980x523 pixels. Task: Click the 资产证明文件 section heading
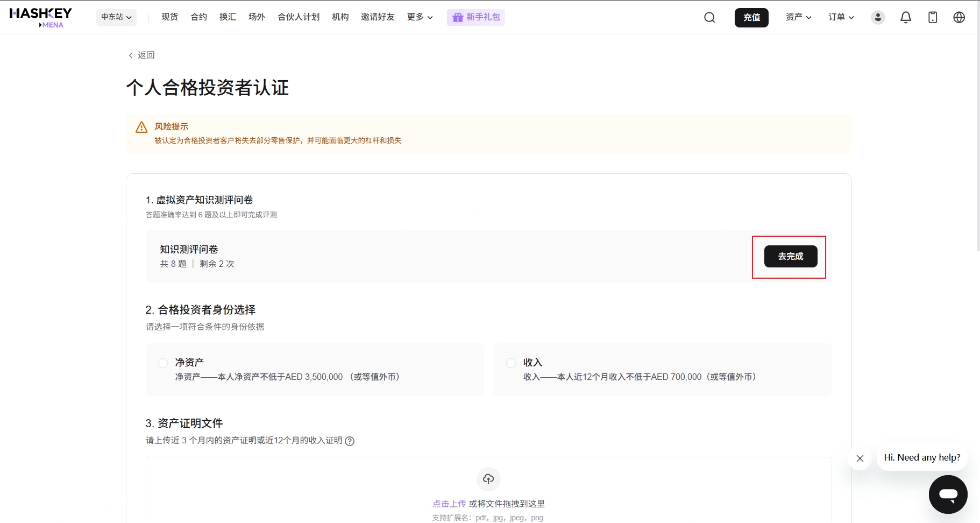tap(184, 423)
